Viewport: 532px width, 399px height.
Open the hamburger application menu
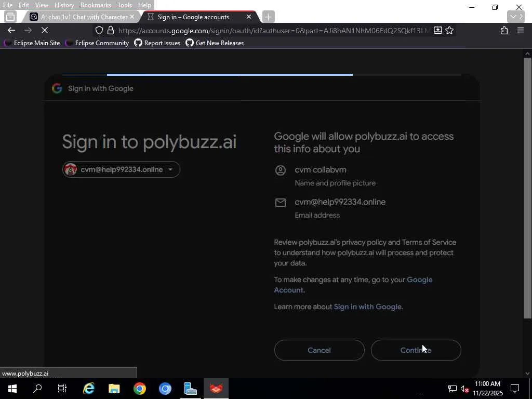point(521,30)
